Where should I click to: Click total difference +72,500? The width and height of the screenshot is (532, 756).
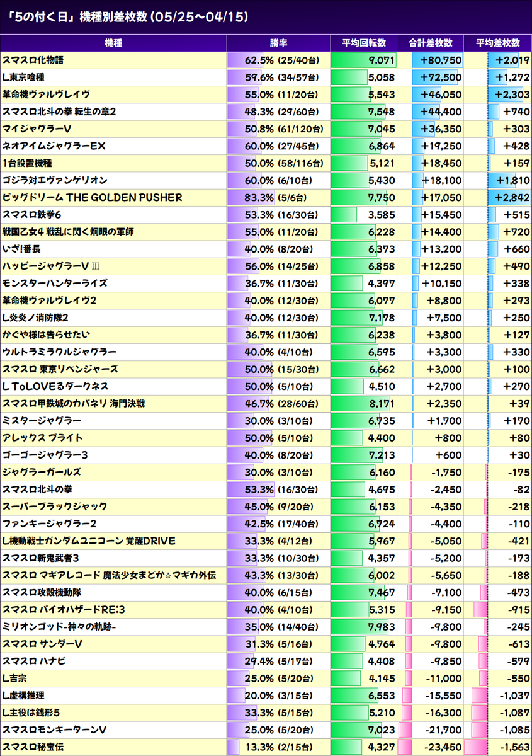441,77
